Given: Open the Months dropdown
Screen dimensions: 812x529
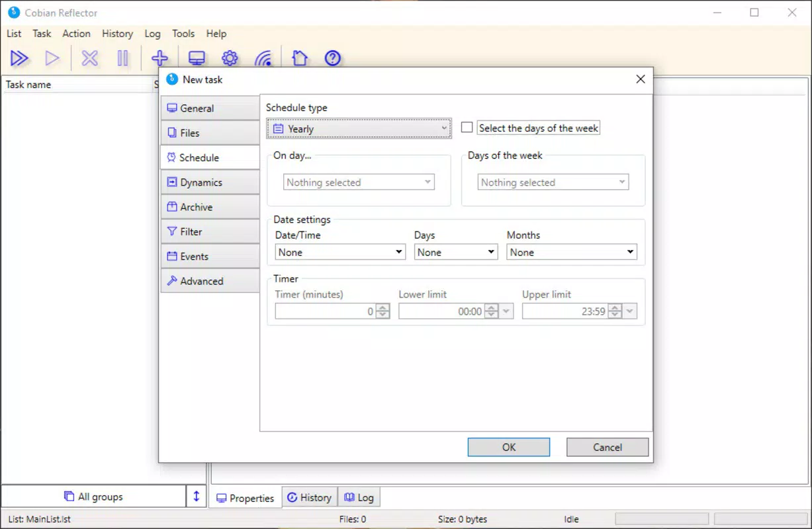Looking at the screenshot, I should tap(572, 252).
